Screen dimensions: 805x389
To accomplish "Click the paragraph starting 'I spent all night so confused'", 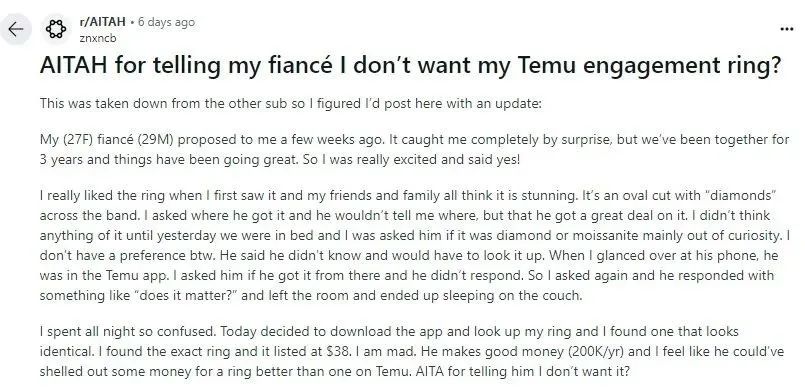I will tap(412, 351).
